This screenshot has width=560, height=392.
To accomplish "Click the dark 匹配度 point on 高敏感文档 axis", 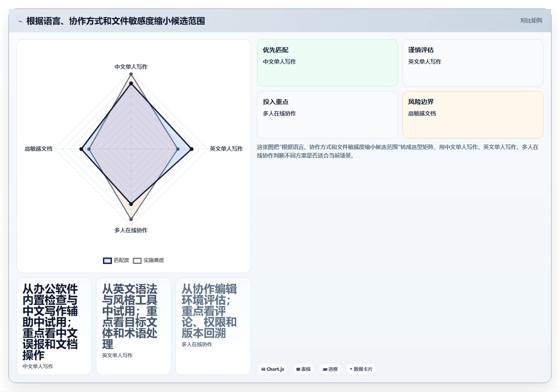I will pyautogui.click(x=81, y=149).
